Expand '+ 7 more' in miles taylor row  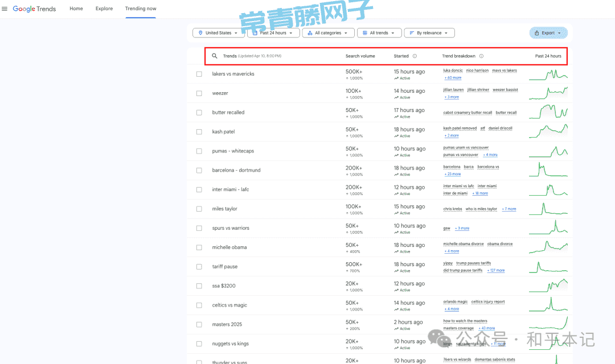pos(509,209)
